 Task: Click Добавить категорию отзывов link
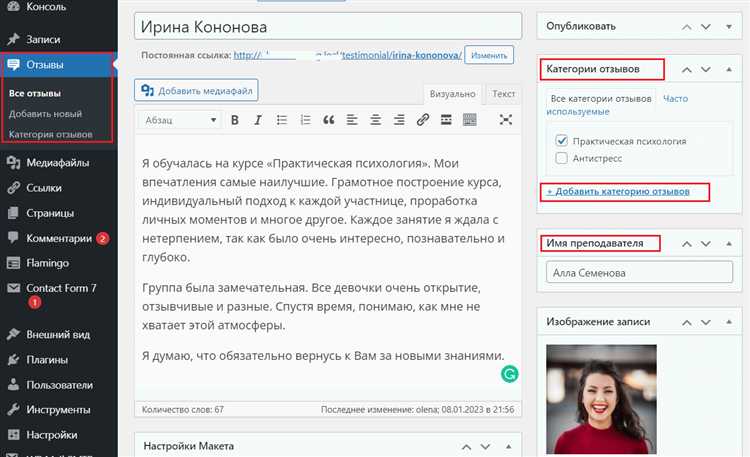[x=618, y=191]
